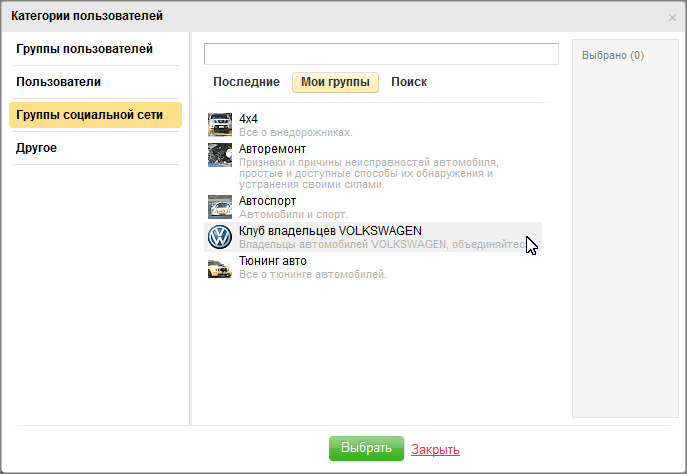Click the Закрыть link

(x=435, y=449)
